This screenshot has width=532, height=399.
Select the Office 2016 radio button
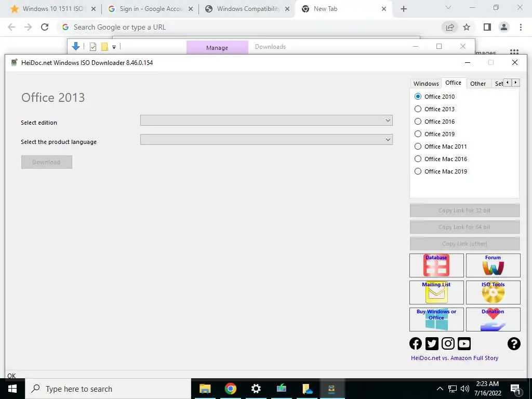tap(418, 122)
